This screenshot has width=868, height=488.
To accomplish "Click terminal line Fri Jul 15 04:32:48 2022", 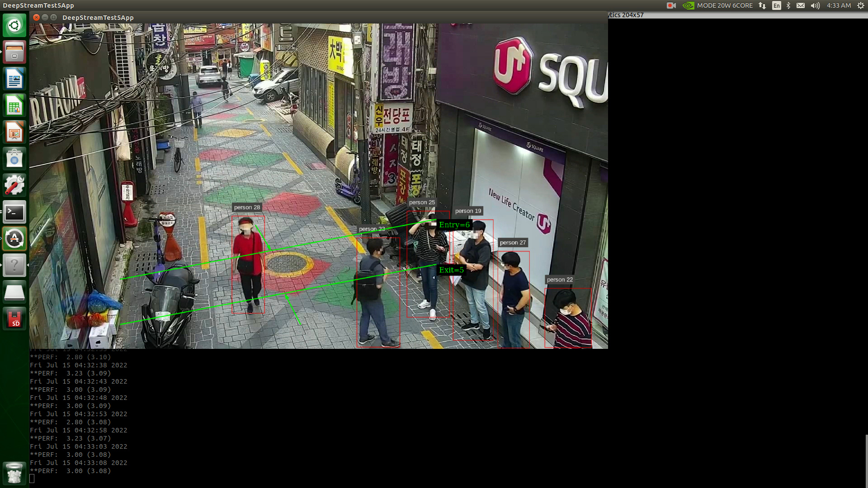I will coord(79,398).
